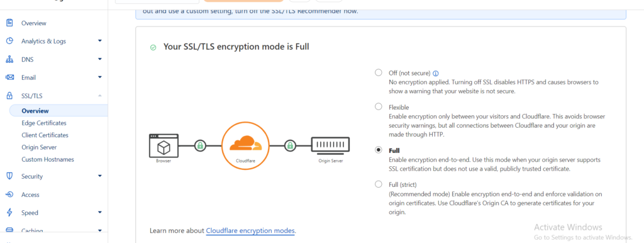Image resolution: width=644 pixels, height=243 pixels.
Task: Click the Overview clipboard icon in sidebar
Action: point(9,23)
